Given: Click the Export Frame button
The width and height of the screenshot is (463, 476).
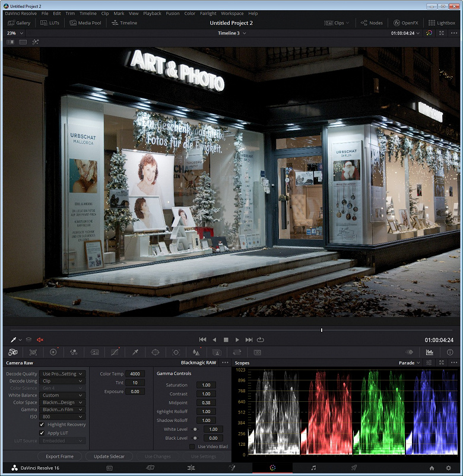Looking at the screenshot, I should pos(59,456).
